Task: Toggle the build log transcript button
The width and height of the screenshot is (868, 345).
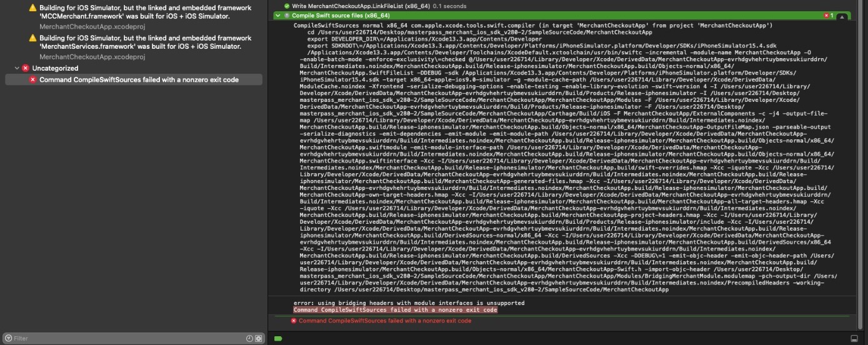Action: (x=842, y=16)
